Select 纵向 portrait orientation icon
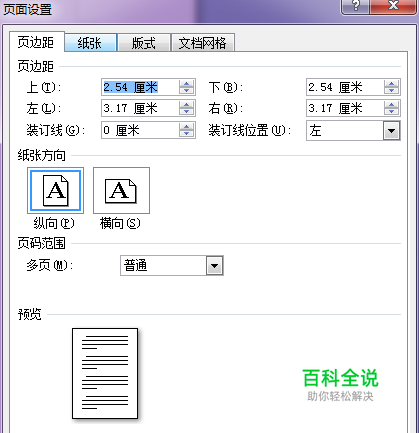The height and width of the screenshot is (433, 419). (55, 191)
